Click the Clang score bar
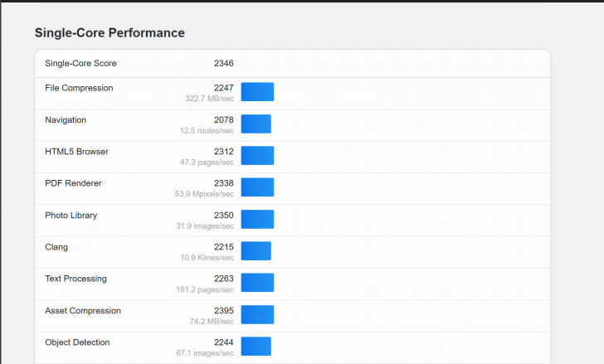Screen dimensions: 604x364 pyautogui.click(x=256, y=250)
